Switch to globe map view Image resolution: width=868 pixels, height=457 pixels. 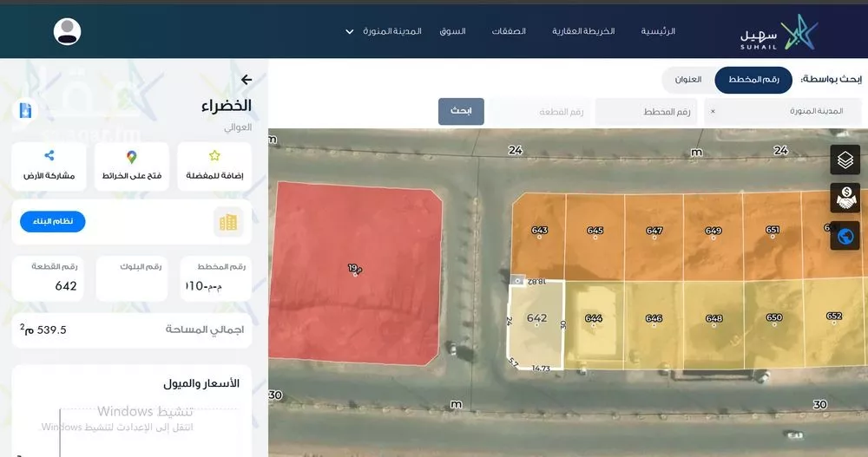click(845, 236)
